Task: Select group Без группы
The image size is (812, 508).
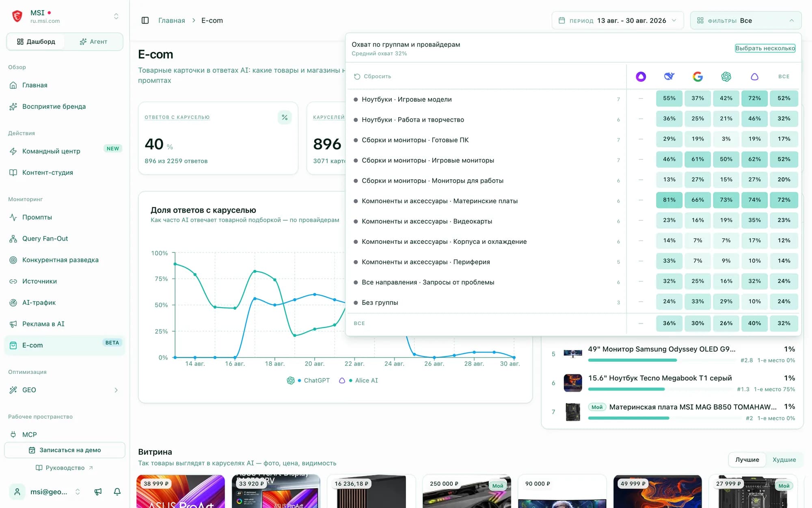Action: point(486,302)
